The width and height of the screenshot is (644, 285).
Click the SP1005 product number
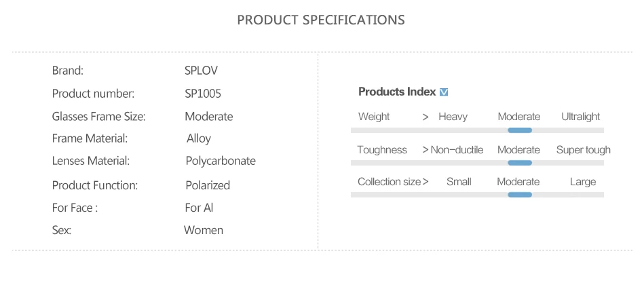click(x=203, y=94)
